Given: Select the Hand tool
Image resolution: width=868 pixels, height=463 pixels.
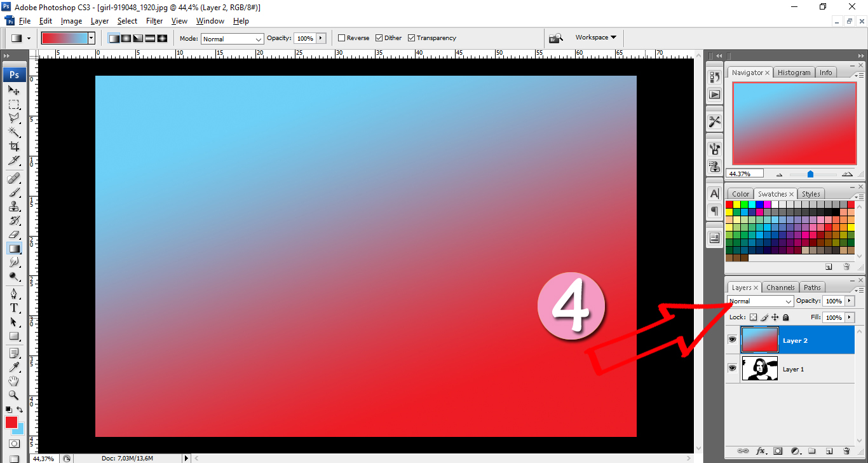Looking at the screenshot, I should pos(14,381).
